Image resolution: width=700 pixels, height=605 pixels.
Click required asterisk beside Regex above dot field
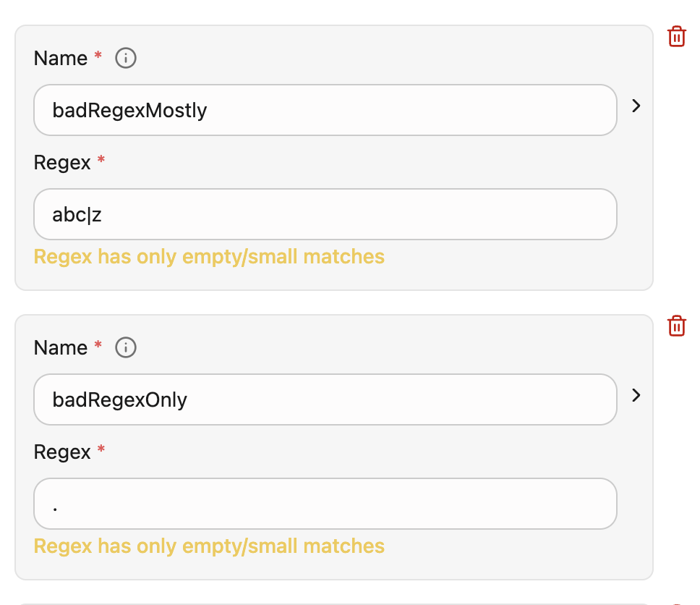coord(101,449)
